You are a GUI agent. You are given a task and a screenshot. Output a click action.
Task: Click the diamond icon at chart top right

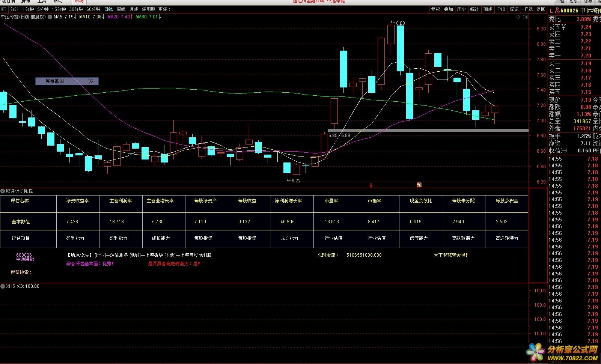518,17
